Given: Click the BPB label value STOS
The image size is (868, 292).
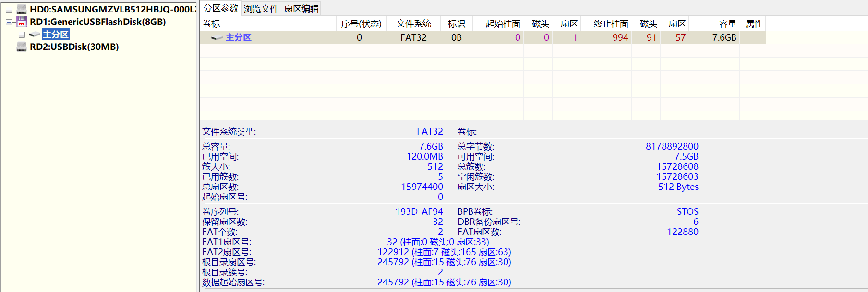Looking at the screenshot, I should (x=687, y=211).
